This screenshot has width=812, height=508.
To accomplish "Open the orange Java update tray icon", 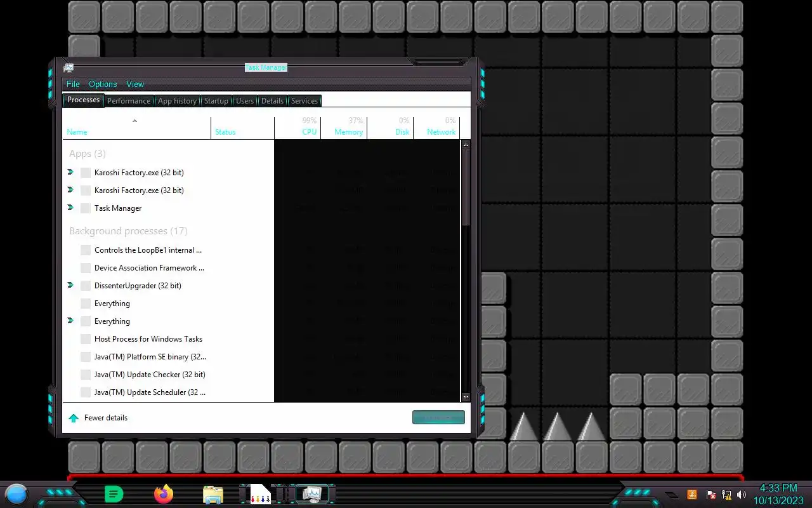I will [x=692, y=495].
